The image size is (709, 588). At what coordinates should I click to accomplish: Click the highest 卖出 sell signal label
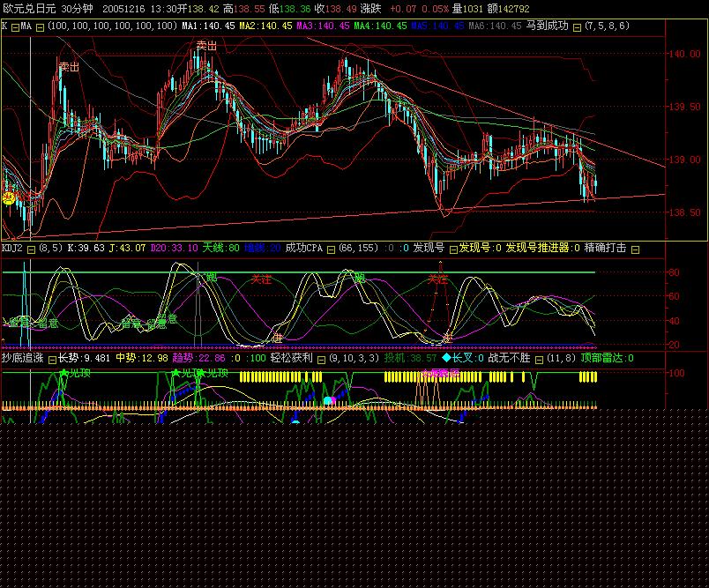[206, 45]
